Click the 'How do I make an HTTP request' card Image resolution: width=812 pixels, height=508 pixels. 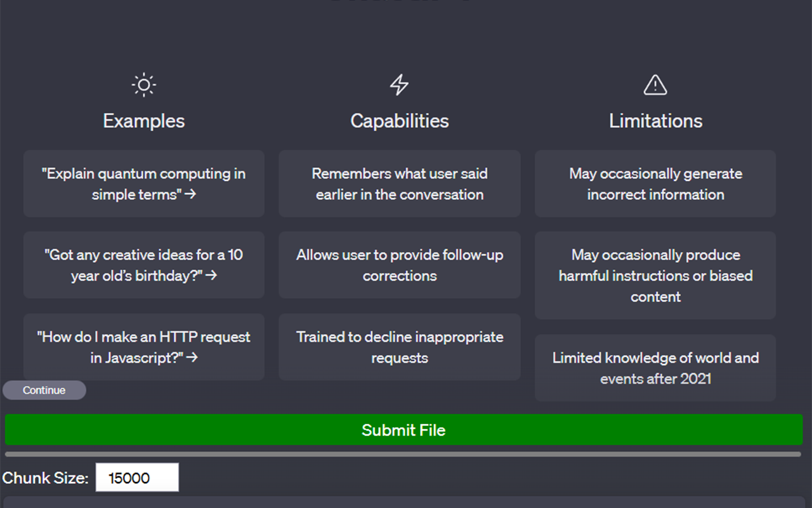tap(143, 347)
